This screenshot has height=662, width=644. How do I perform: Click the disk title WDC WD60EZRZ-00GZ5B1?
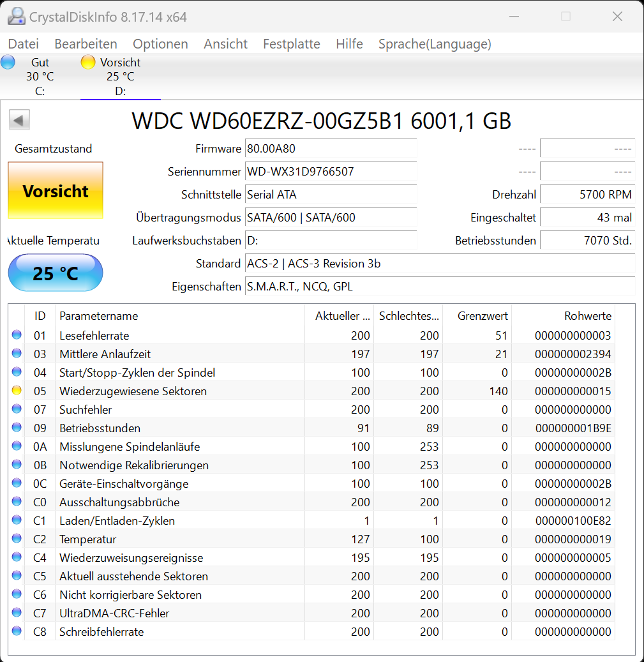322,121
